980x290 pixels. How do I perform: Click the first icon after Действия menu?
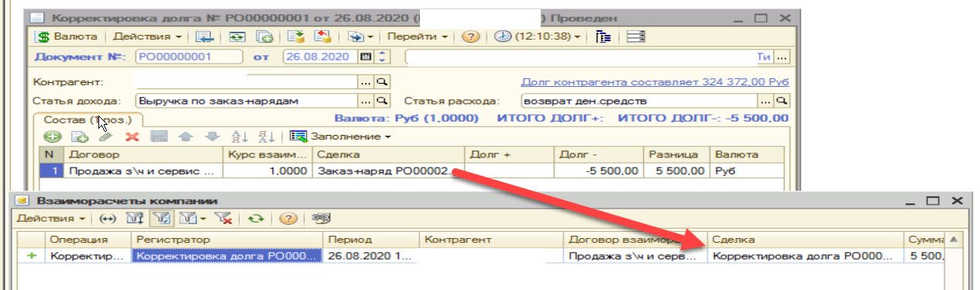tap(204, 36)
